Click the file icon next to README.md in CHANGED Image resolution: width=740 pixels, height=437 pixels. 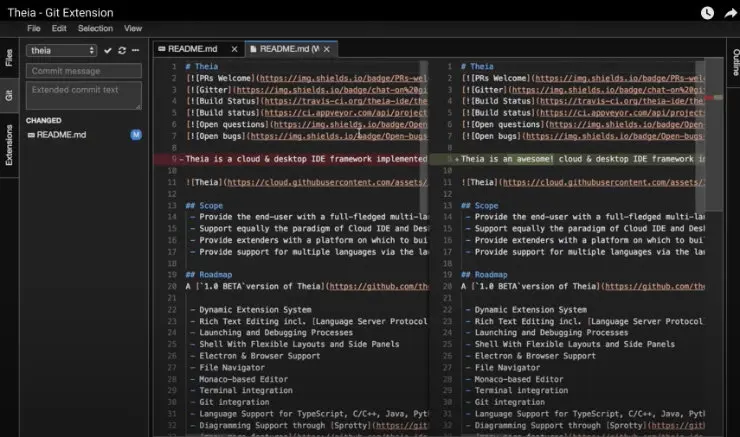click(x=31, y=135)
